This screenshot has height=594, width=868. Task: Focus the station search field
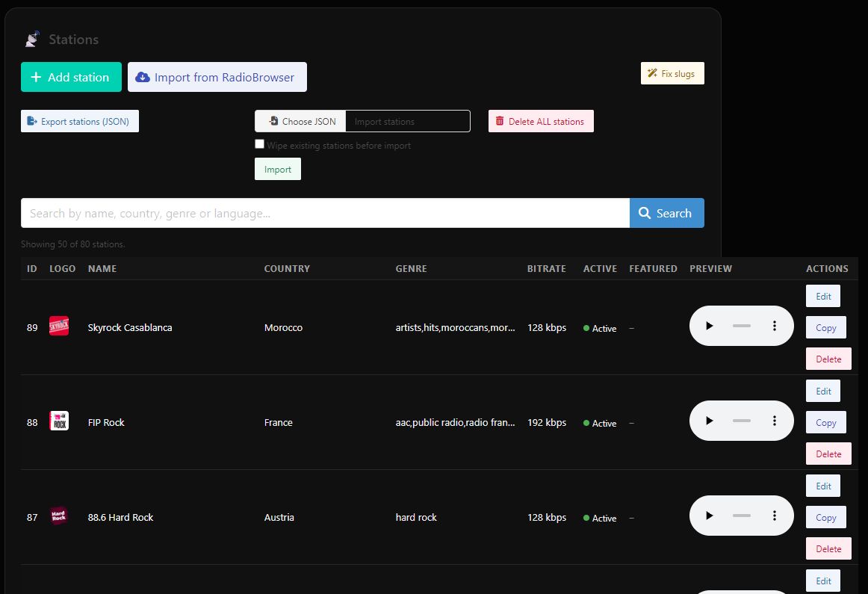point(325,213)
